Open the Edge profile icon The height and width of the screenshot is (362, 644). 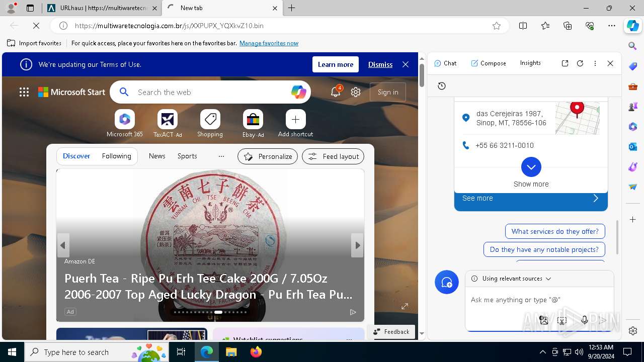coord(11,8)
